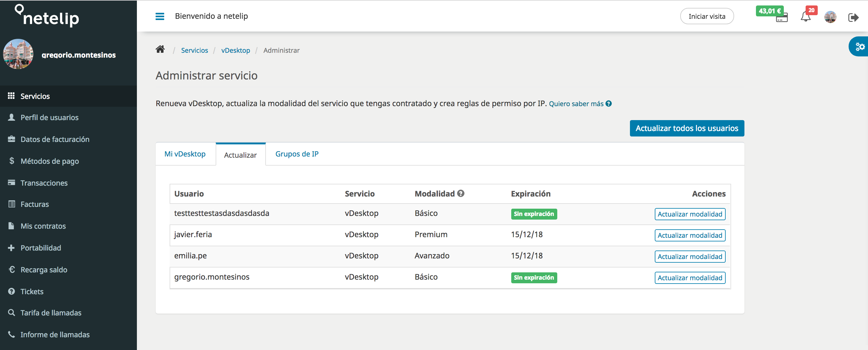Screen dimensions: 868x350
Task: Go to home via the house breadcrumb icon
Action: [160, 49]
